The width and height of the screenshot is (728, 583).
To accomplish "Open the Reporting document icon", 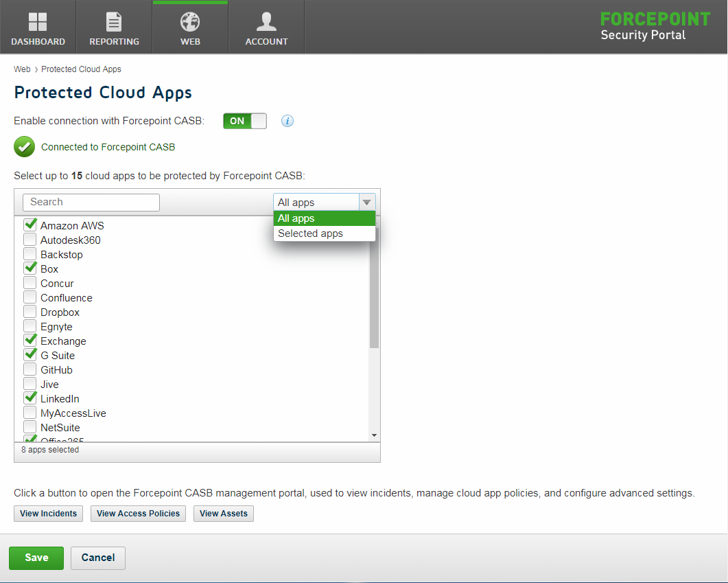I will point(114,22).
